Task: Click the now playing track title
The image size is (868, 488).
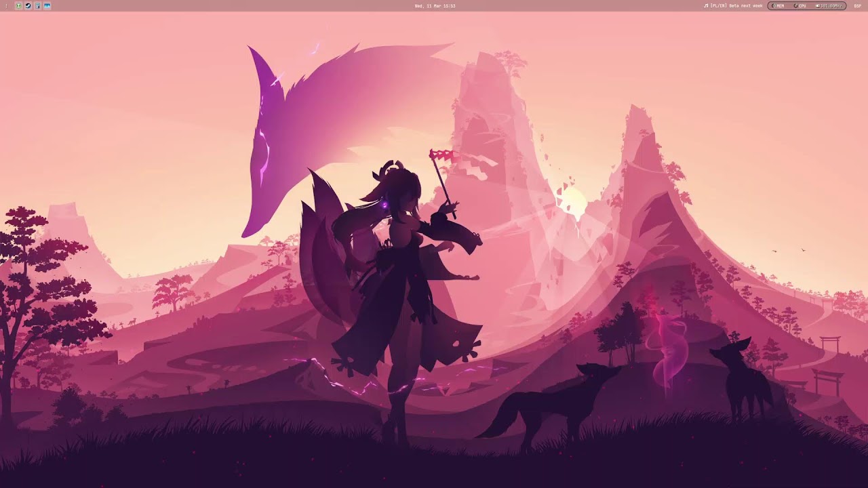Action: 736,5
